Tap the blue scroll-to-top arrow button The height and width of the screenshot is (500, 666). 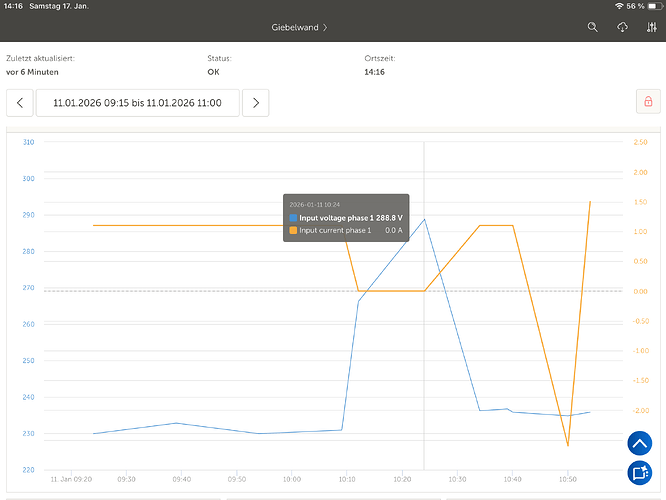coord(640,443)
